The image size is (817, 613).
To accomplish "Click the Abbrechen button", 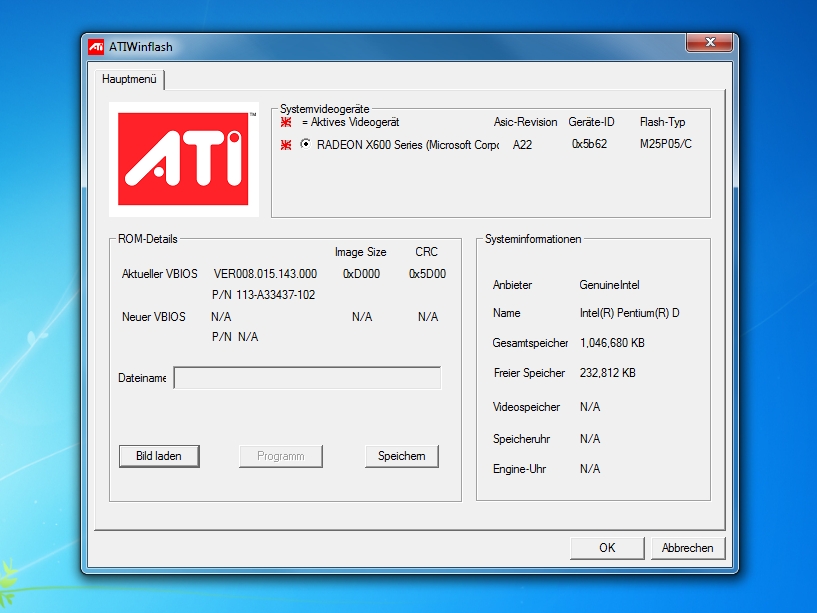I will 688,548.
